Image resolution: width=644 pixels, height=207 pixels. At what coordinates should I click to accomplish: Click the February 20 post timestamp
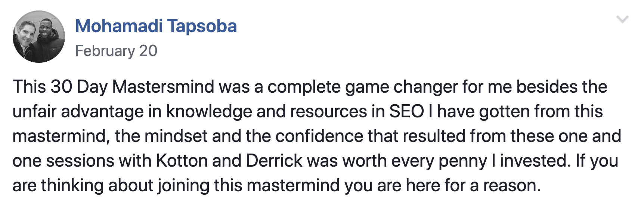[116, 51]
